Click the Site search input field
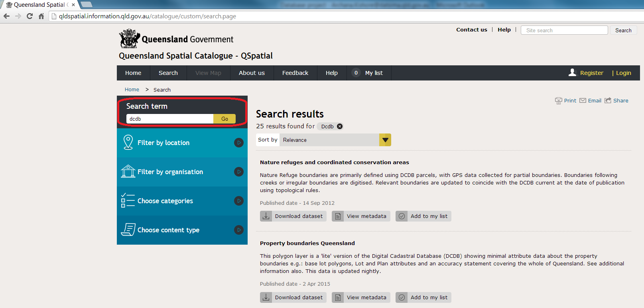This screenshot has width=644, height=308. [x=564, y=30]
